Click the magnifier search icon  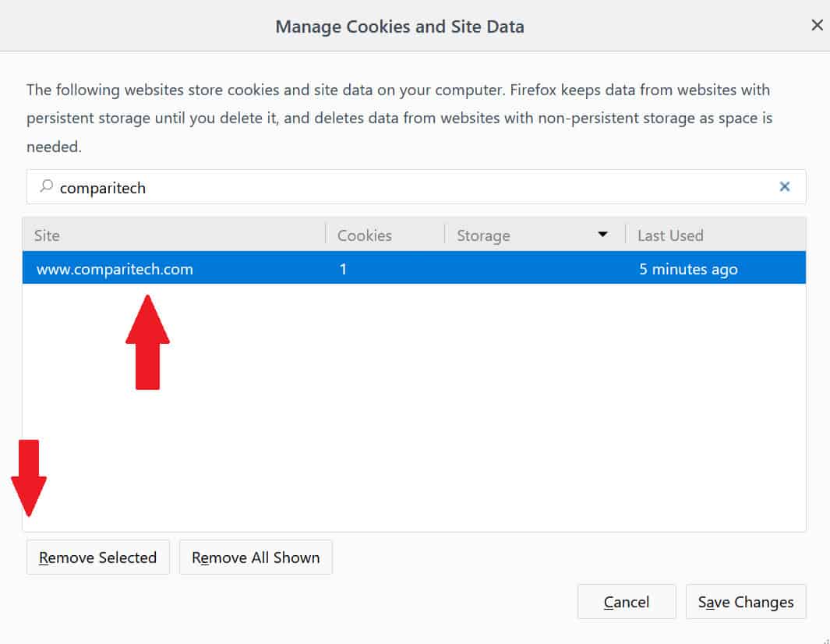[x=46, y=186]
